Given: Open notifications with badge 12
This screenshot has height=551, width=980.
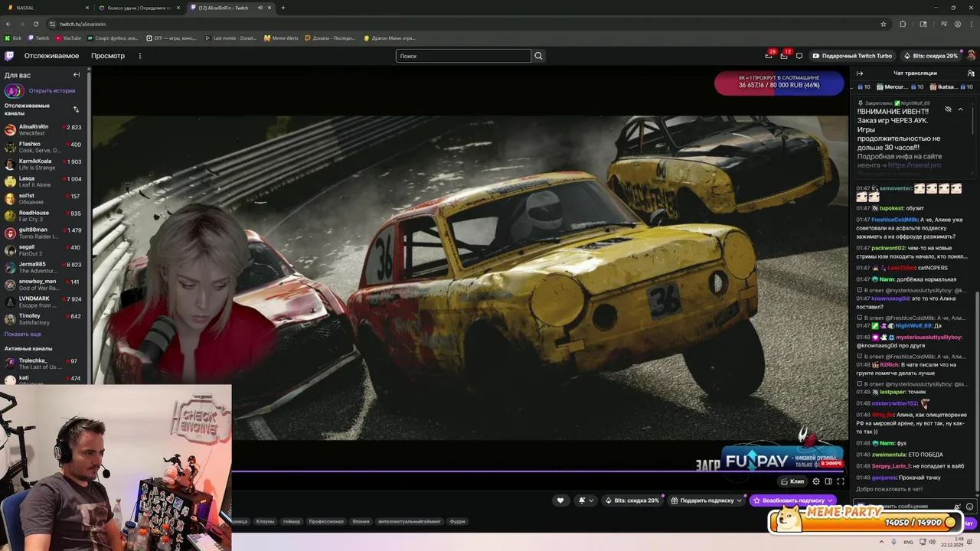Looking at the screenshot, I should click(x=784, y=56).
